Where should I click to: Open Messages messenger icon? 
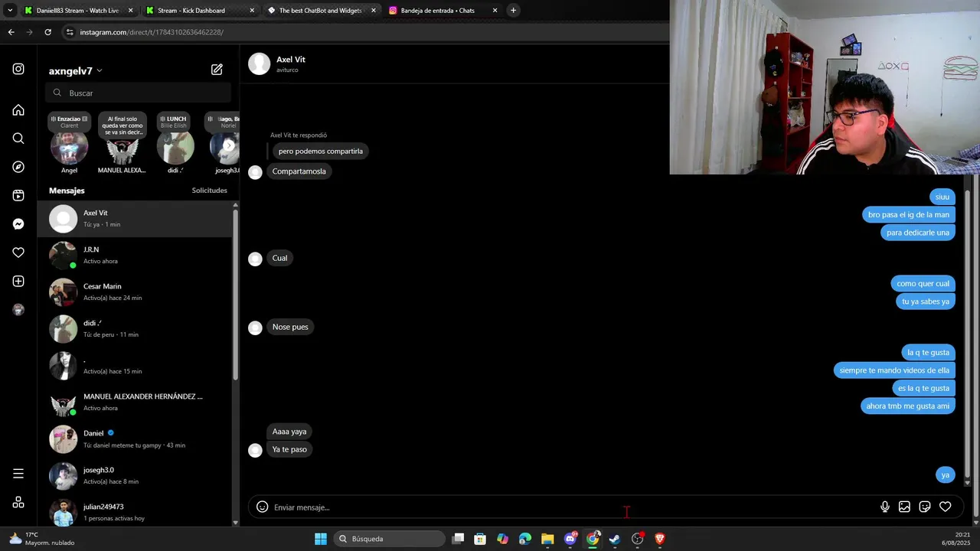(18, 224)
